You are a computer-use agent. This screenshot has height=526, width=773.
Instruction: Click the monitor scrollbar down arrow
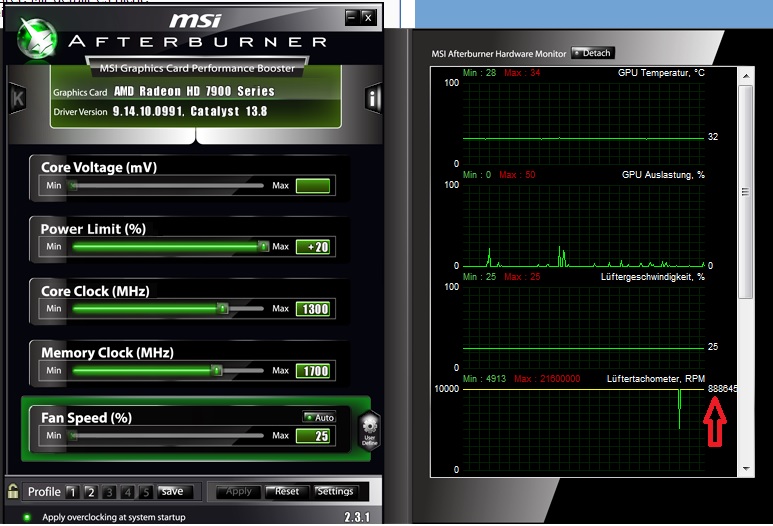[x=746, y=469]
